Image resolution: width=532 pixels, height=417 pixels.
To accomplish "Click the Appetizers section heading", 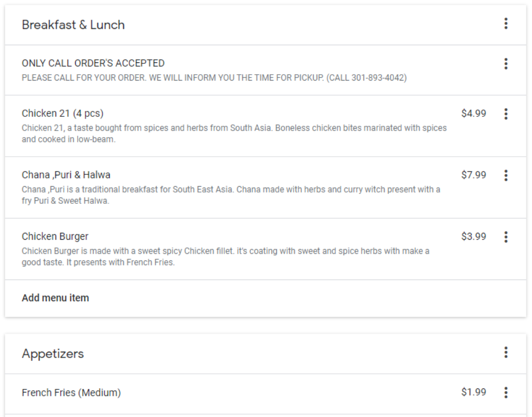I will [x=53, y=354].
